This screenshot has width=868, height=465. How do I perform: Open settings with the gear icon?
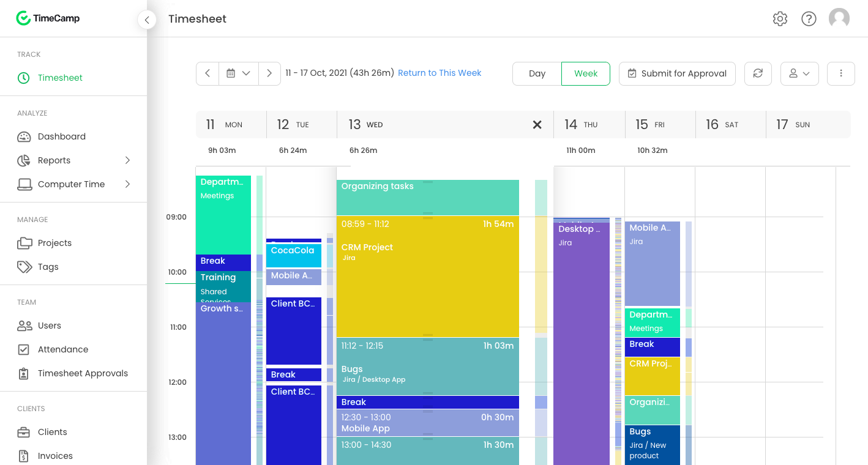point(780,18)
